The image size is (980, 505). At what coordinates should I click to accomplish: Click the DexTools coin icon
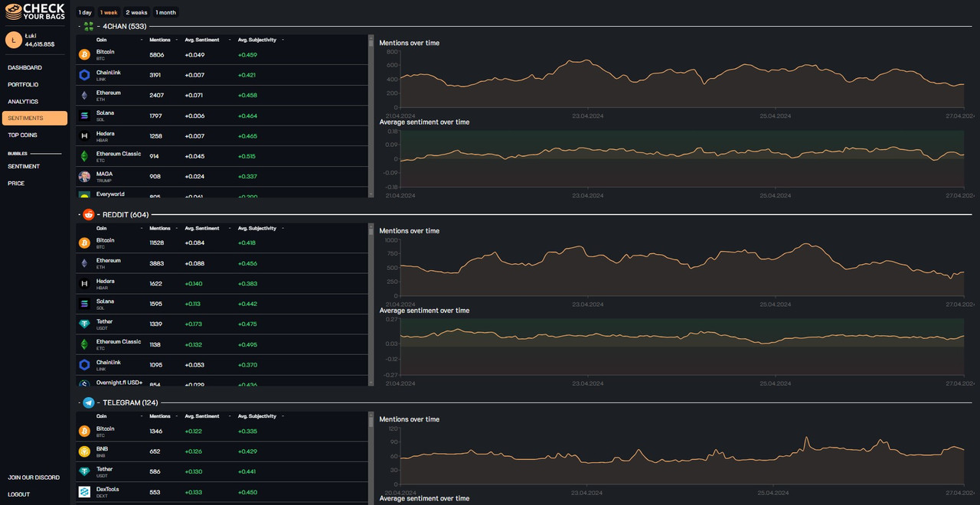pyautogui.click(x=84, y=492)
